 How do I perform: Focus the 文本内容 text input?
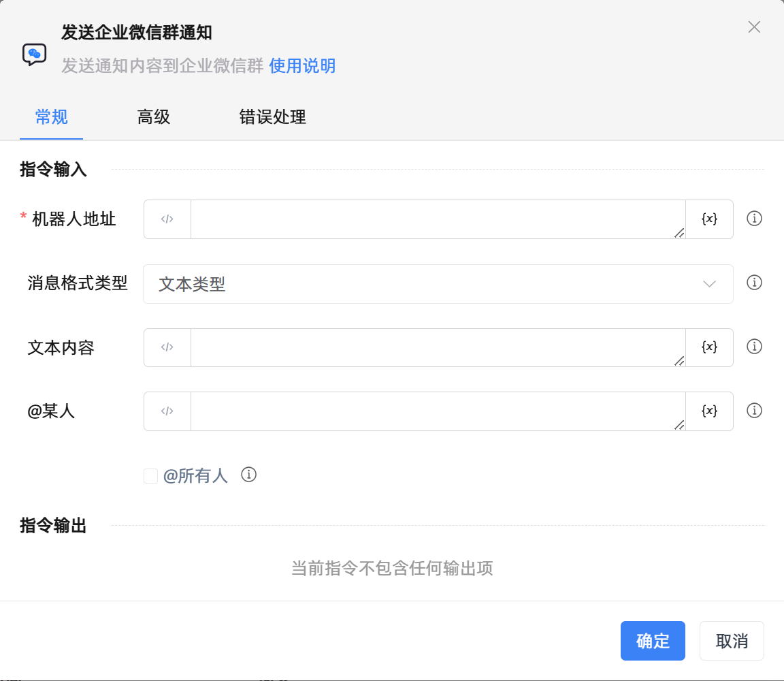[x=438, y=347]
